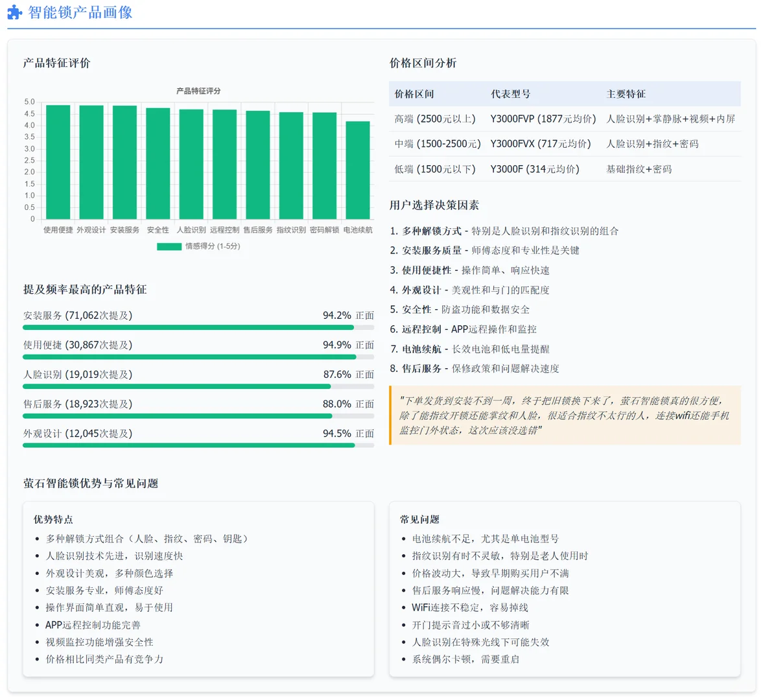Click the 使用便捷 94.9% progress bar
This screenshot has width=763, height=700.
[x=198, y=357]
